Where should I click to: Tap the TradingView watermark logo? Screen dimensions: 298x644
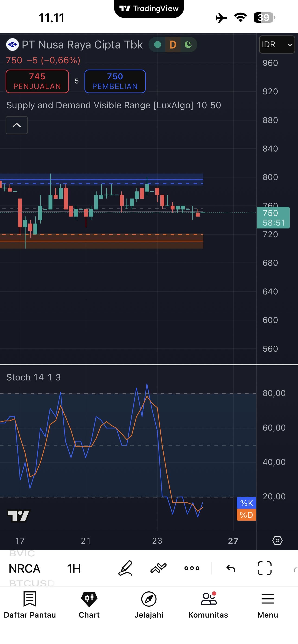19,516
